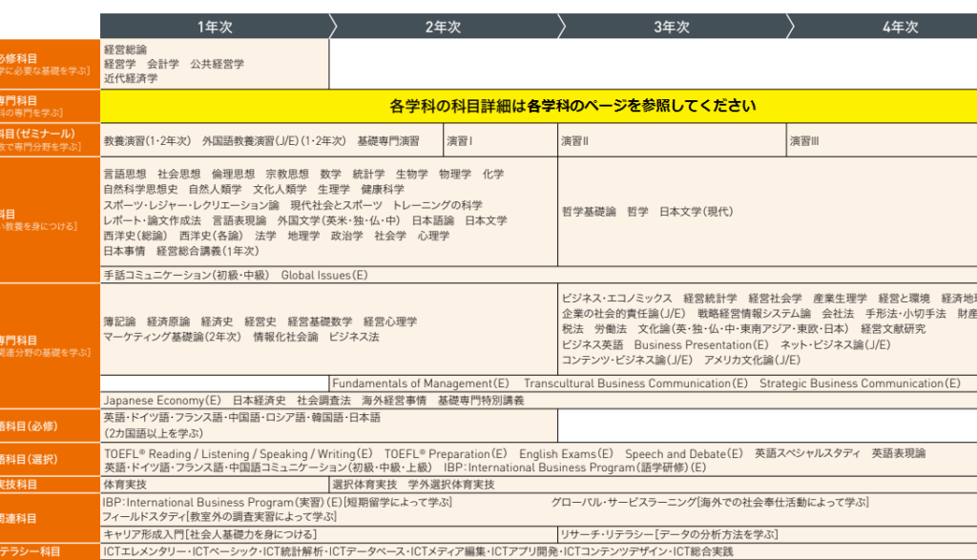
Task: Open the 3年次 year header
Action: (x=672, y=27)
